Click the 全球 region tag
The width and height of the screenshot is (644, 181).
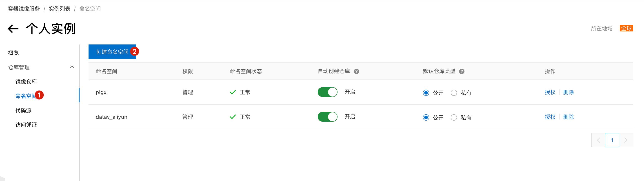(626, 29)
